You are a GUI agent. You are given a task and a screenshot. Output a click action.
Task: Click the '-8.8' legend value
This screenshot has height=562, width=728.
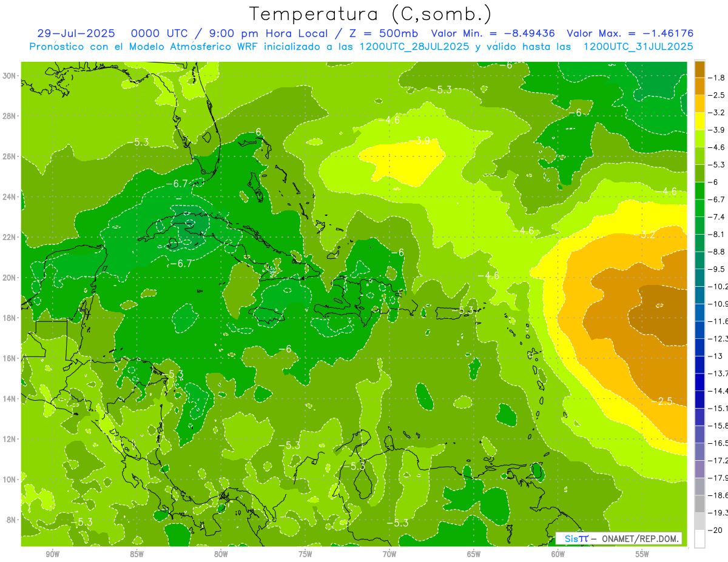(716, 252)
